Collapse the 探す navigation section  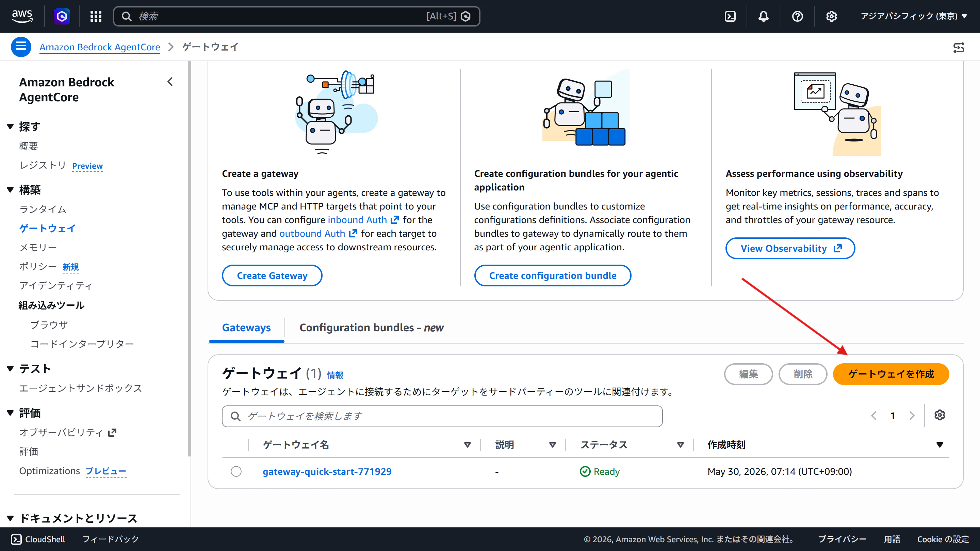10,126
